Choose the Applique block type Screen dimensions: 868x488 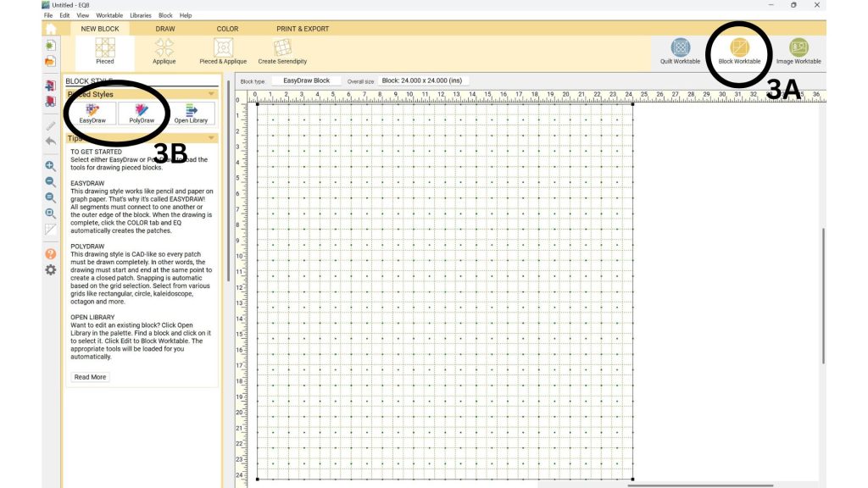[x=164, y=49]
